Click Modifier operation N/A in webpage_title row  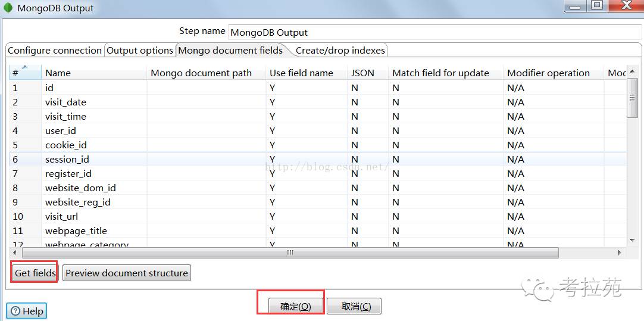point(554,230)
